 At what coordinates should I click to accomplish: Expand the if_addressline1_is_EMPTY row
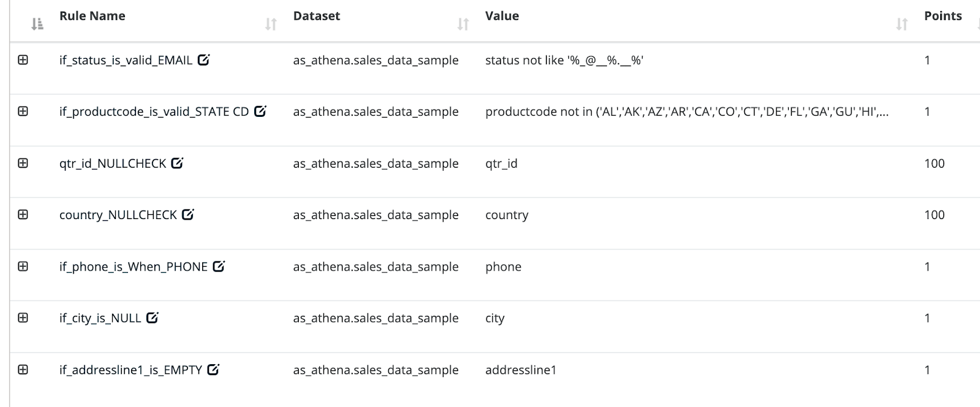23,369
